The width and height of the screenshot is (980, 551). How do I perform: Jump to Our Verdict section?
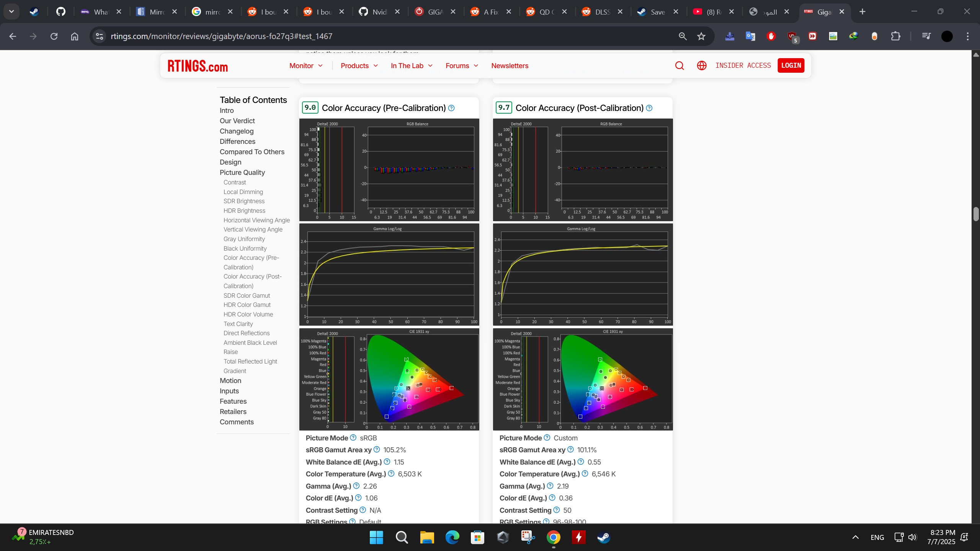tap(237, 121)
